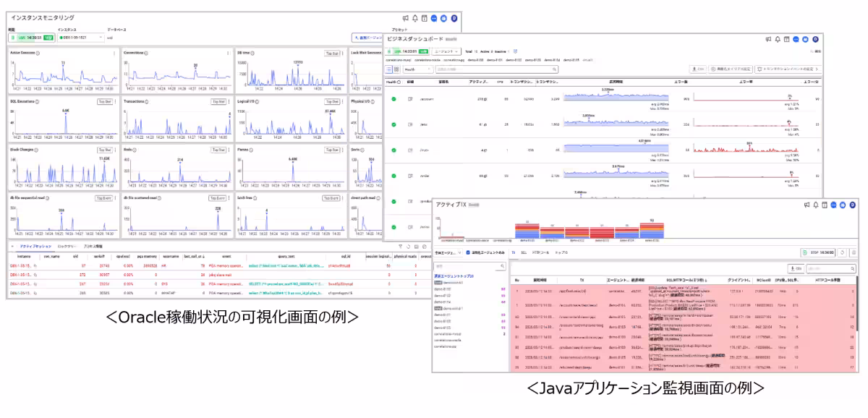
Task: Open Transactions chart kebab menu
Action: (228, 102)
